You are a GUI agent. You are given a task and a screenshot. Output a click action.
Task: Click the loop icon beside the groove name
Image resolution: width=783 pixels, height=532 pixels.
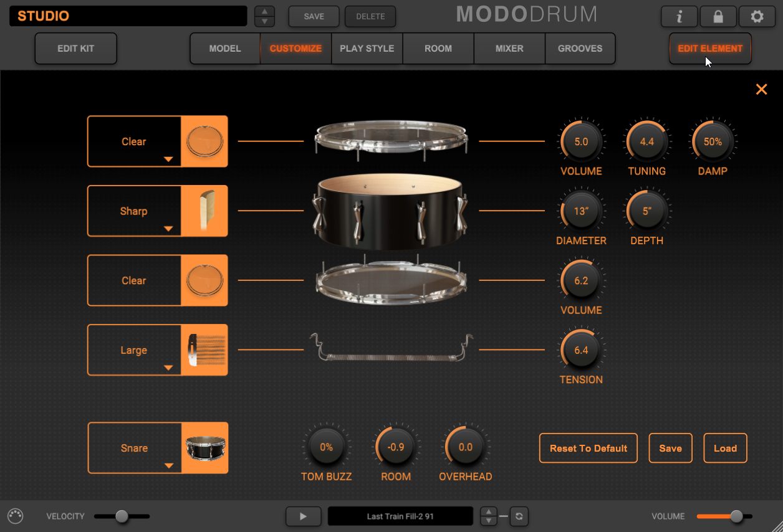[518, 516]
